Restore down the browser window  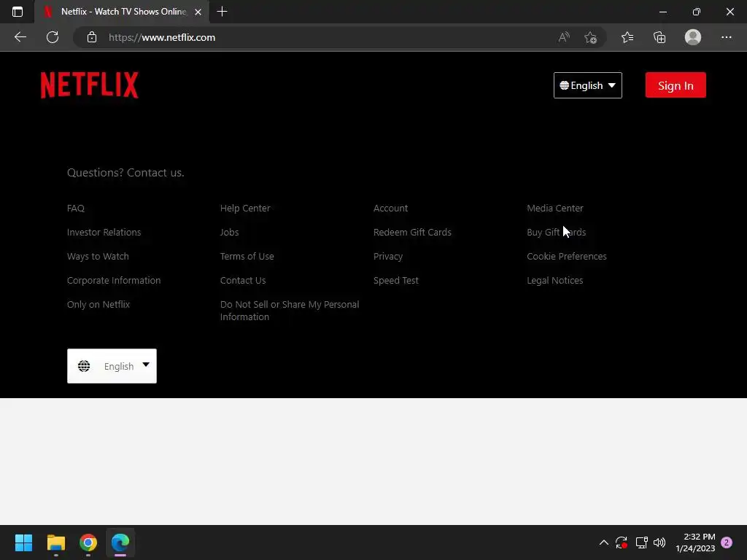[696, 12]
